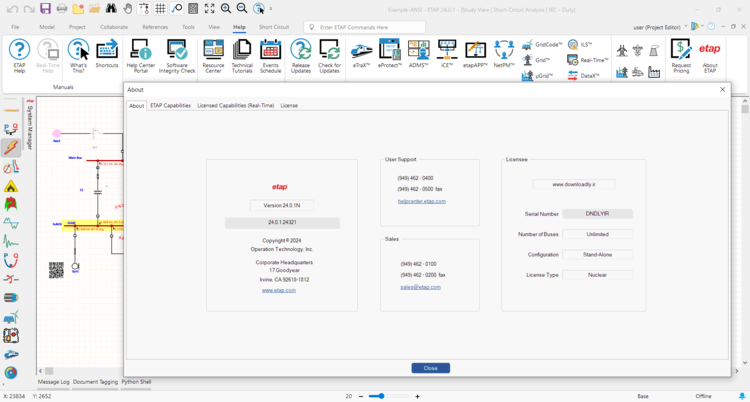Open the Resource Center
Screen dimensions: 750x402
coord(213,55)
